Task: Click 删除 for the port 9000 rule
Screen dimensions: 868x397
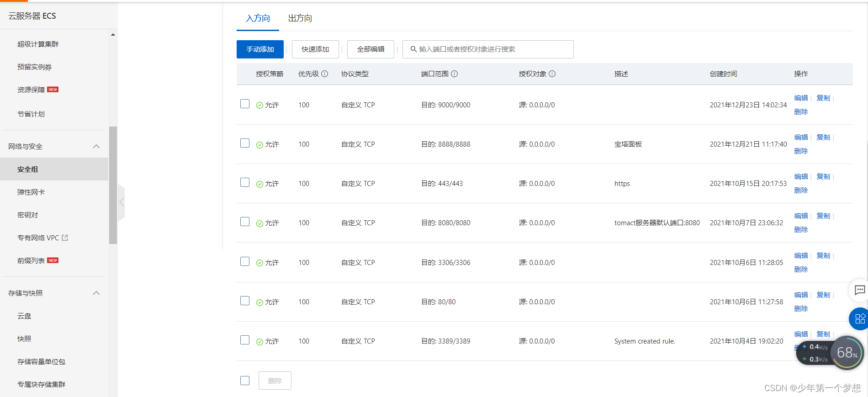Action: pos(801,111)
